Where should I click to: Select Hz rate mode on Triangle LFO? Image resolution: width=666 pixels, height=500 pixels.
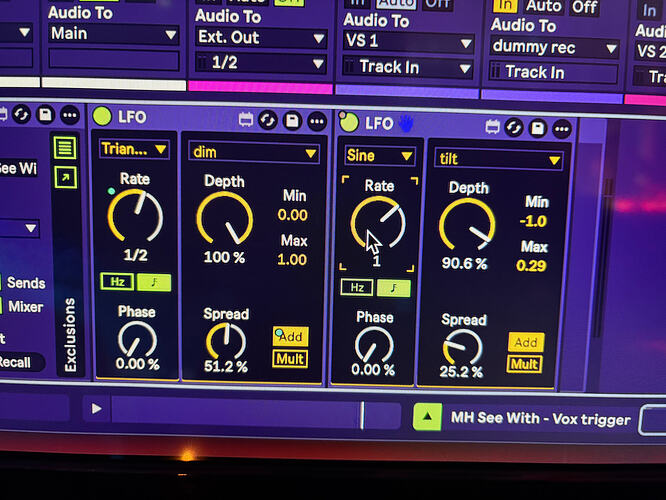coord(117,282)
